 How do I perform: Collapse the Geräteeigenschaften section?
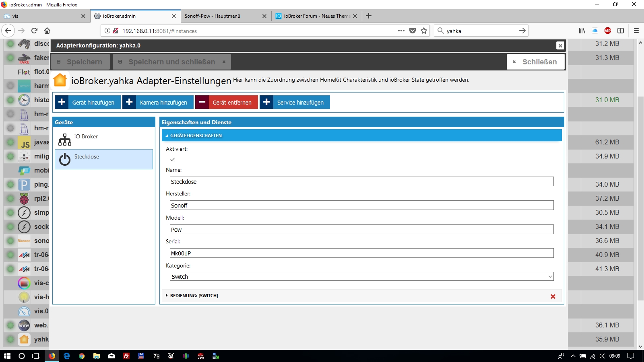point(362,136)
